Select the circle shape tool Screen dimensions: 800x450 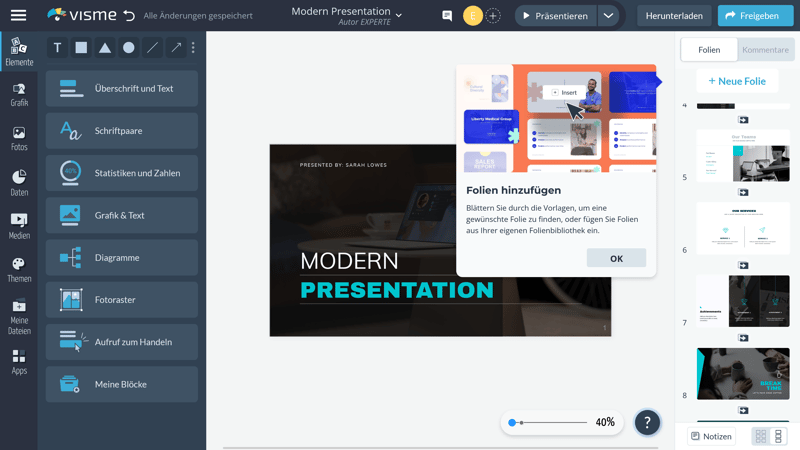[x=129, y=48]
